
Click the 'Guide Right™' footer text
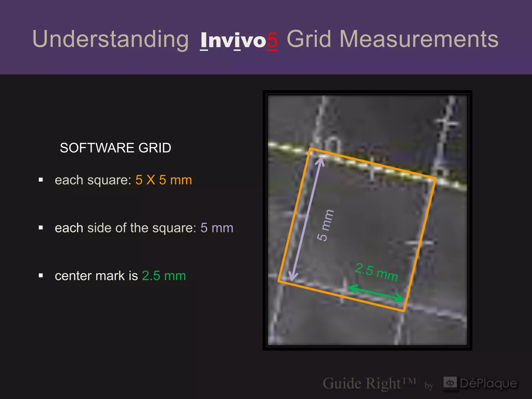(x=369, y=383)
